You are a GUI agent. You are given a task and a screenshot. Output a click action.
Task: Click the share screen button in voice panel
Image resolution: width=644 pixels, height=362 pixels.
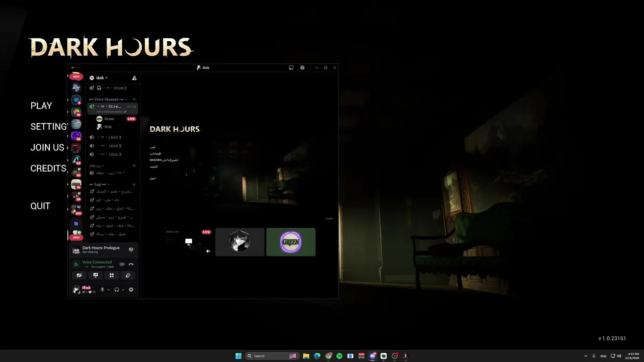coord(96,275)
